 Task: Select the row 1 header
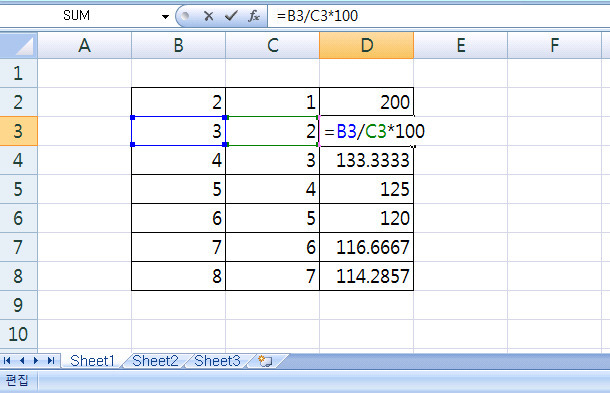pyautogui.click(x=18, y=73)
